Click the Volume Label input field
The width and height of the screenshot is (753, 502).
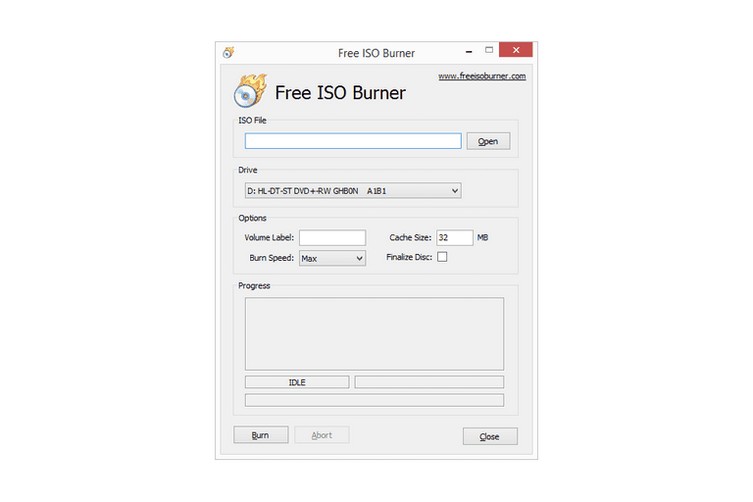pyautogui.click(x=332, y=237)
